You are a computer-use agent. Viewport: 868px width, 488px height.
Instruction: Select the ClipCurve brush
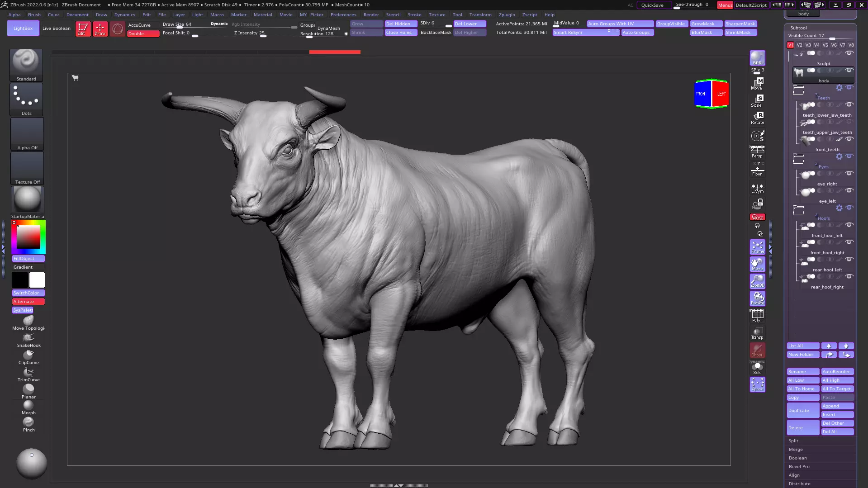click(28, 357)
